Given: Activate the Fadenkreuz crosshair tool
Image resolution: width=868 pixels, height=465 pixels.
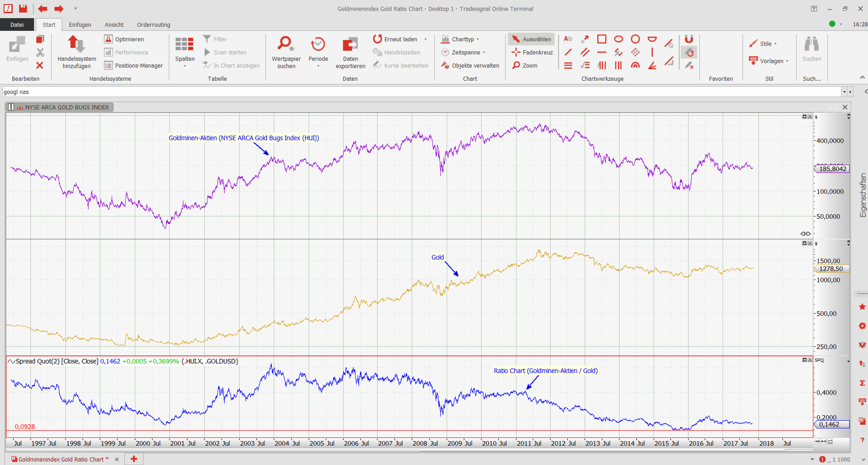Looking at the screenshot, I should tap(532, 52).
